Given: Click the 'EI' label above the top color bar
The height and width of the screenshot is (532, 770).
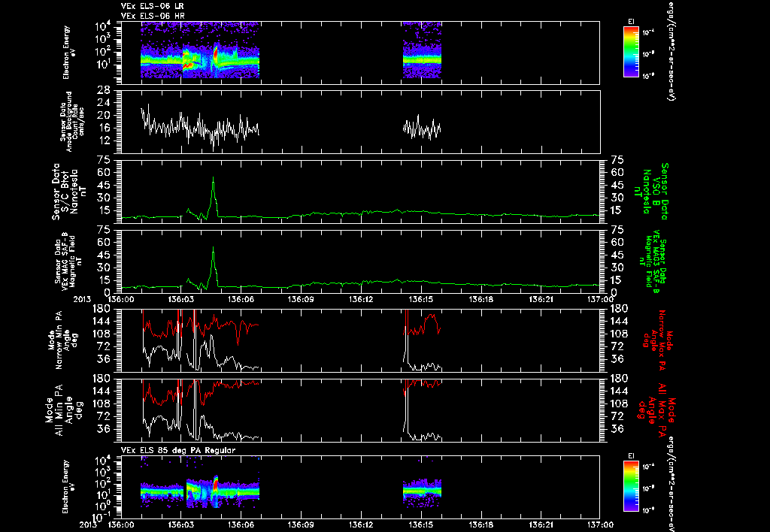Looking at the screenshot, I should [631, 22].
